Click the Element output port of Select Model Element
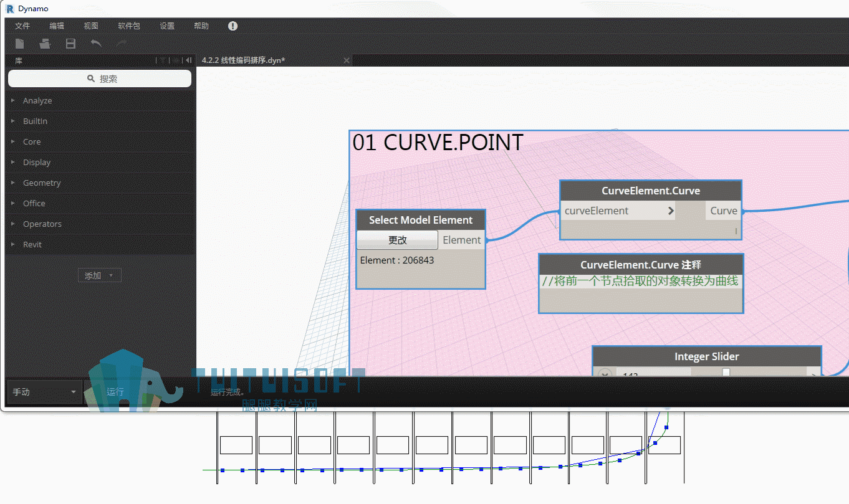This screenshot has height=504, width=849. (462, 240)
